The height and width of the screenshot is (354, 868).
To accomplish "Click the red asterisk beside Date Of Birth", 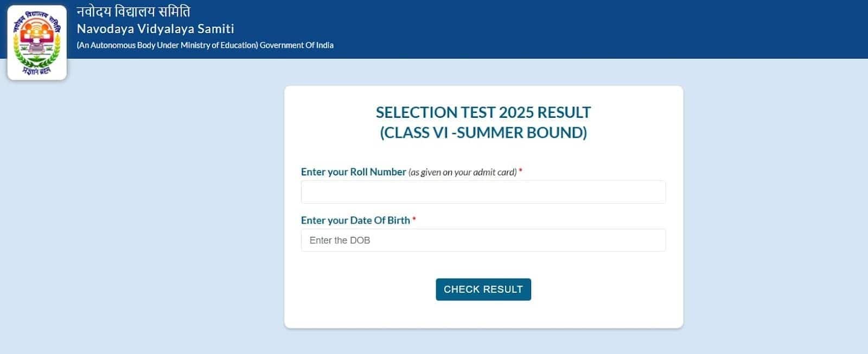I will [x=415, y=219].
